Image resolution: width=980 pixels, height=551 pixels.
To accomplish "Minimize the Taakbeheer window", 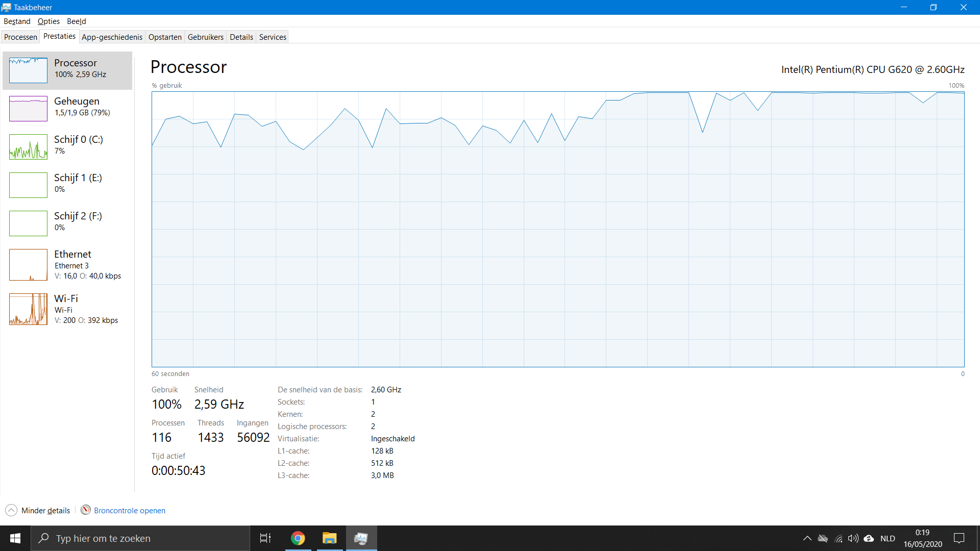I will [904, 7].
